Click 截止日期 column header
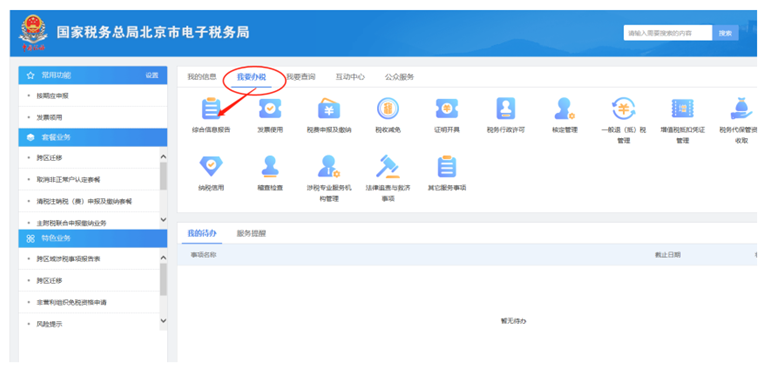 [668, 255]
